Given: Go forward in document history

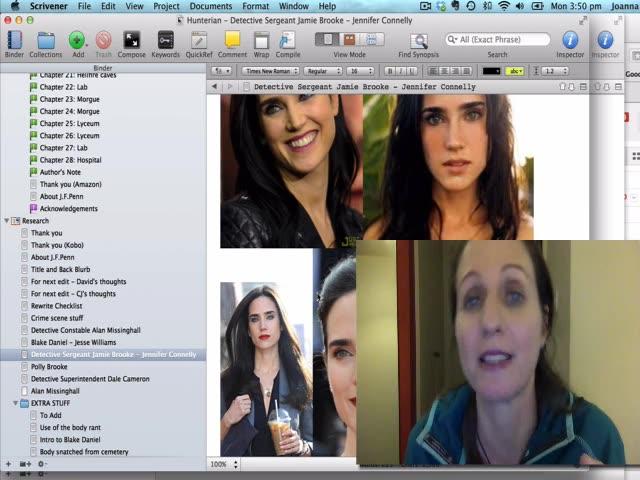Looking at the screenshot, I should (229, 87).
